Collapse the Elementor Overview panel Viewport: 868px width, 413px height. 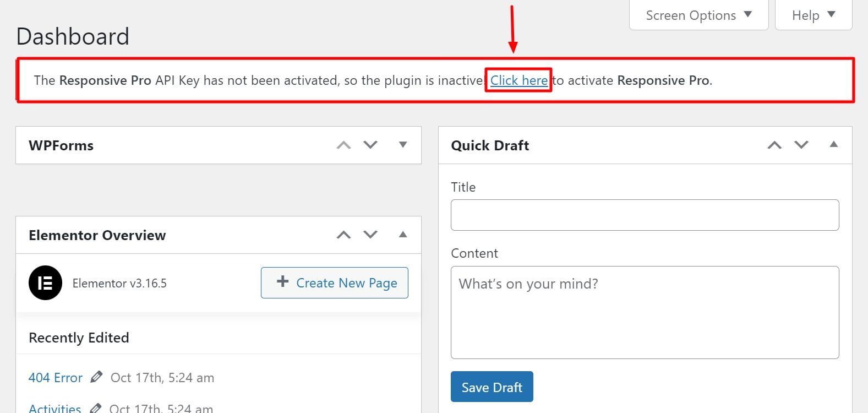[x=403, y=234]
